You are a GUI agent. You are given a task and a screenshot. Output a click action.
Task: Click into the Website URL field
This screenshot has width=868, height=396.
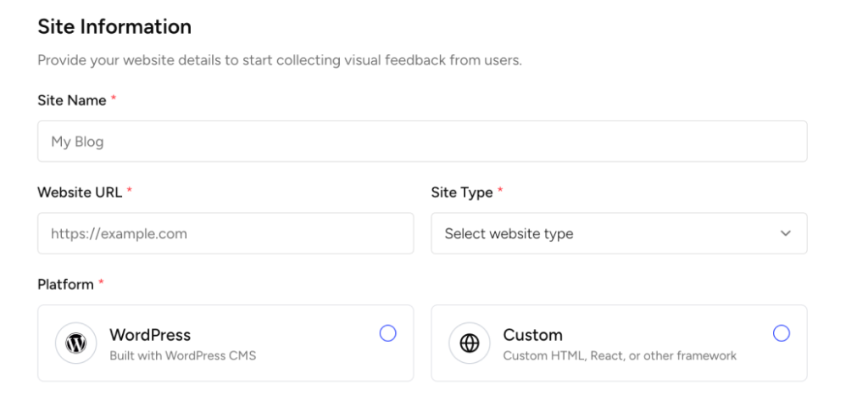[x=225, y=233]
